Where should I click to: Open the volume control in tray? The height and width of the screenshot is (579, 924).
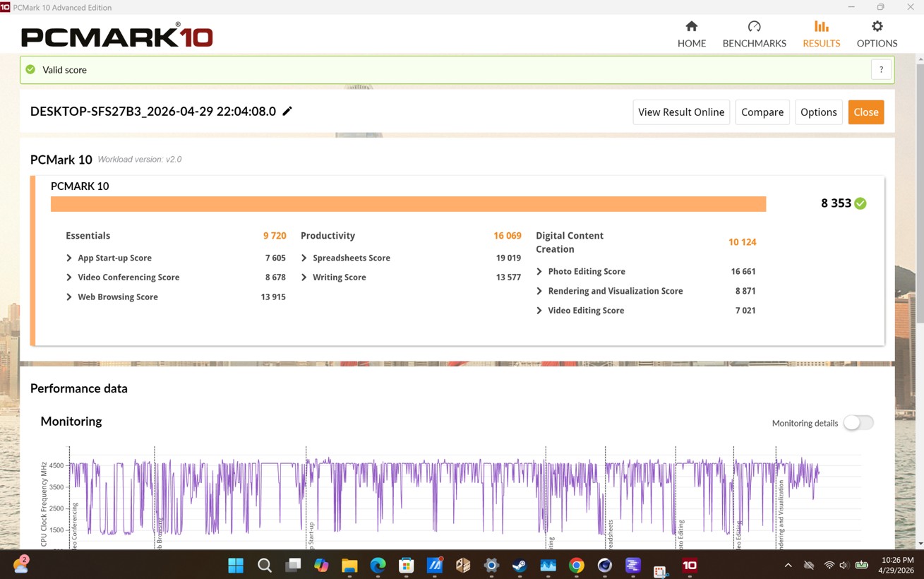point(843,565)
